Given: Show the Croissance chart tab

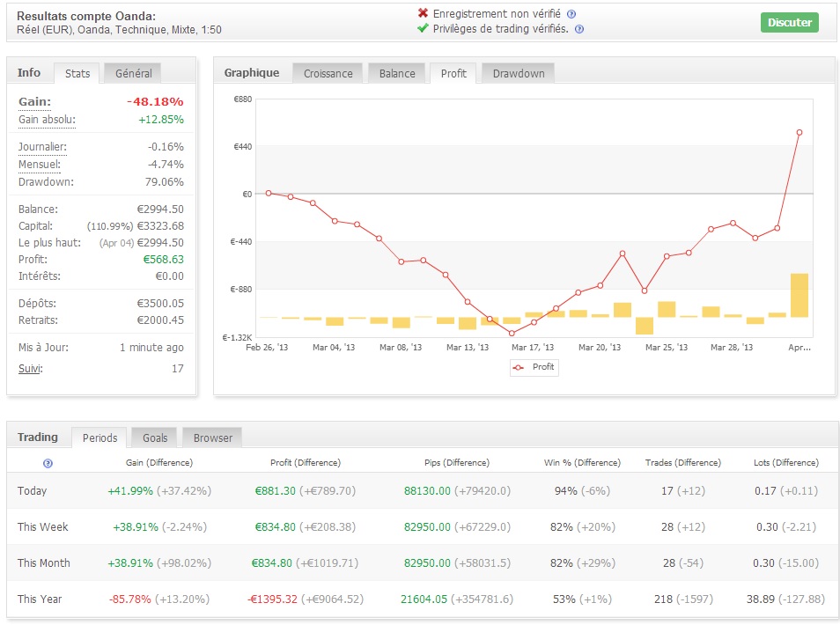Looking at the screenshot, I should (328, 73).
